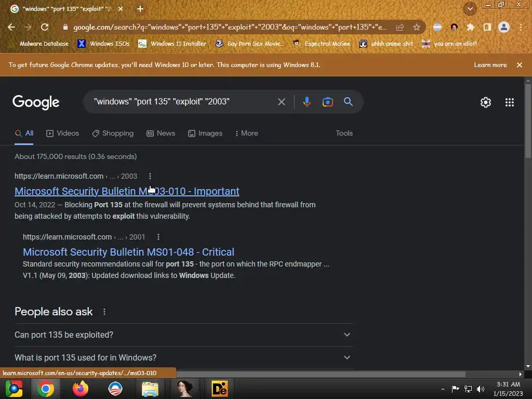
Task: Open the Windows 11 Installer bookmark
Action: pos(172,44)
